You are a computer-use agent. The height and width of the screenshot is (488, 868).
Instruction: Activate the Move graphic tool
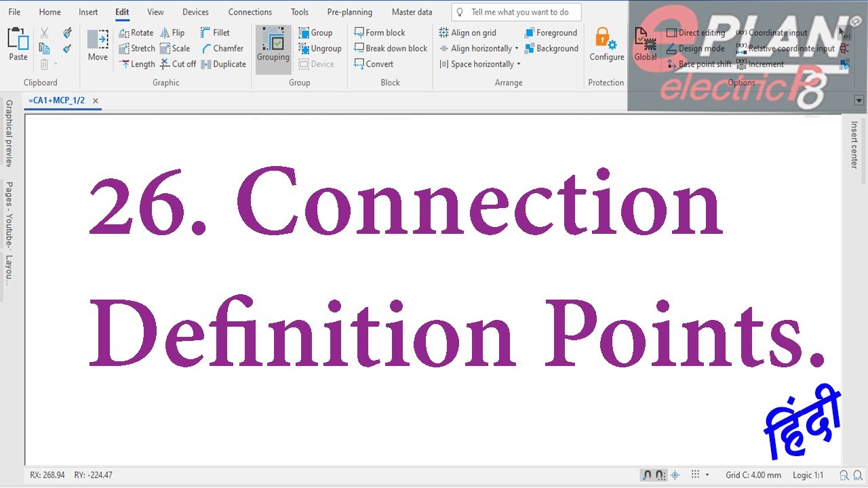pyautogui.click(x=98, y=45)
